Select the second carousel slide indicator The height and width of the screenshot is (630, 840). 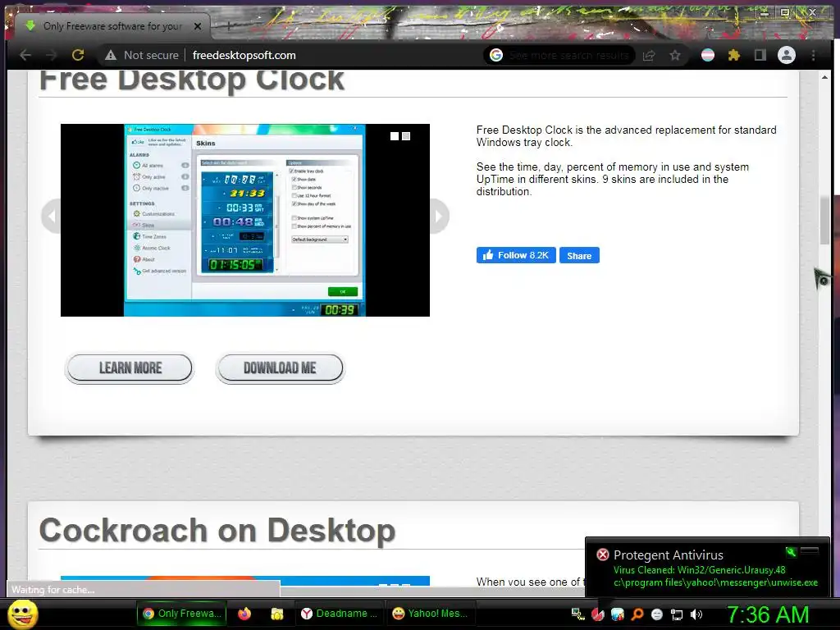[x=406, y=136]
